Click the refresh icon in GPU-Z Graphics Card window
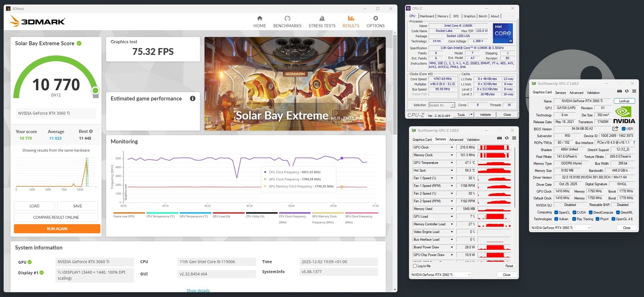 627,91
